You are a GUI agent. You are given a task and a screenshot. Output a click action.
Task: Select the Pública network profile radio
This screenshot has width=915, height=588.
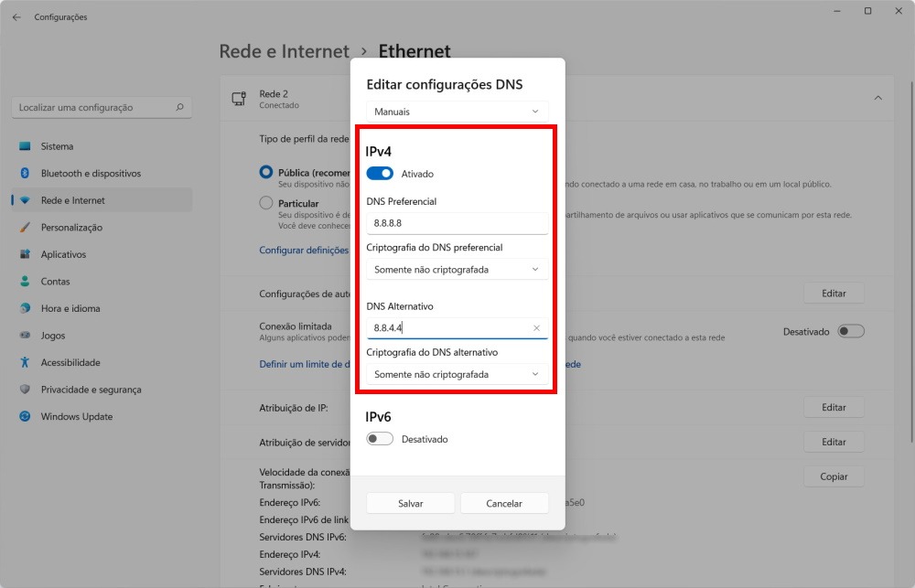266,172
